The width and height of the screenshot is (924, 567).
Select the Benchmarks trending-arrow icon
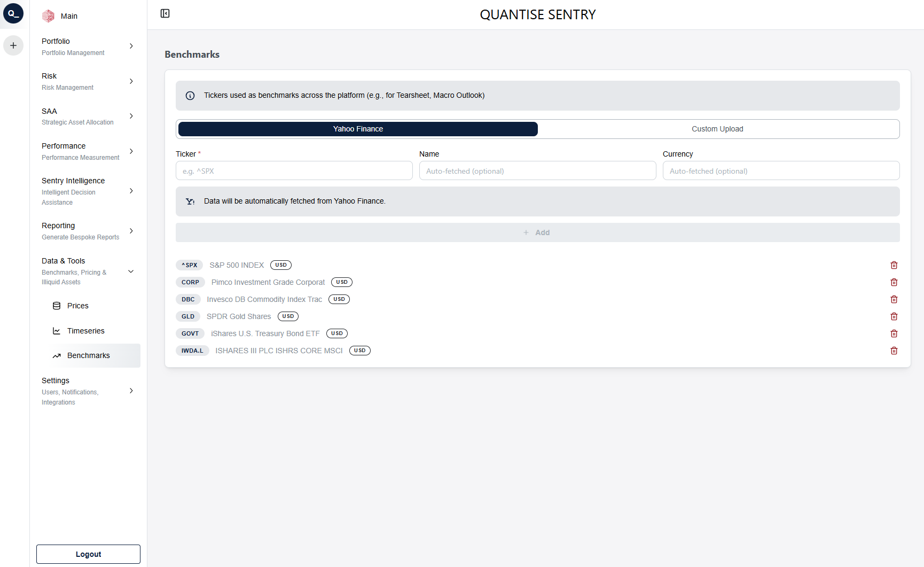pos(57,355)
